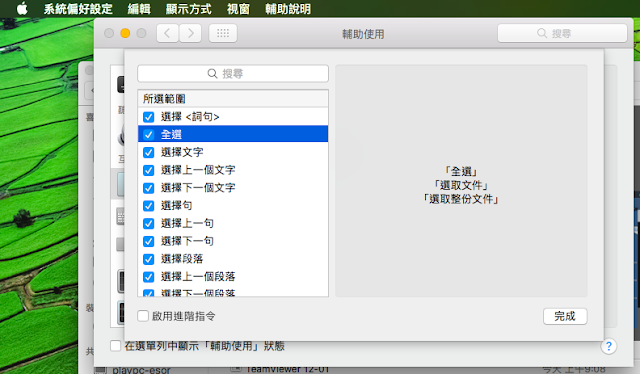Screen dimensions: 640x374
Task: Select the 選擇 <詞句> command row
Action: coord(233,117)
